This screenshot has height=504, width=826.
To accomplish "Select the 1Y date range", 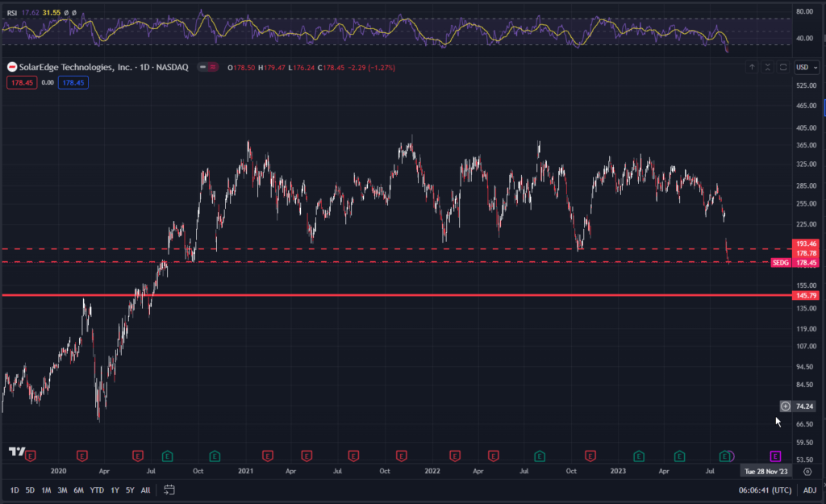I will (x=115, y=490).
